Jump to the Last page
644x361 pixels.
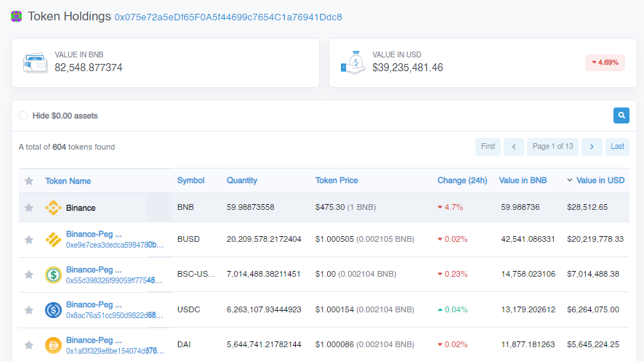[x=617, y=147]
